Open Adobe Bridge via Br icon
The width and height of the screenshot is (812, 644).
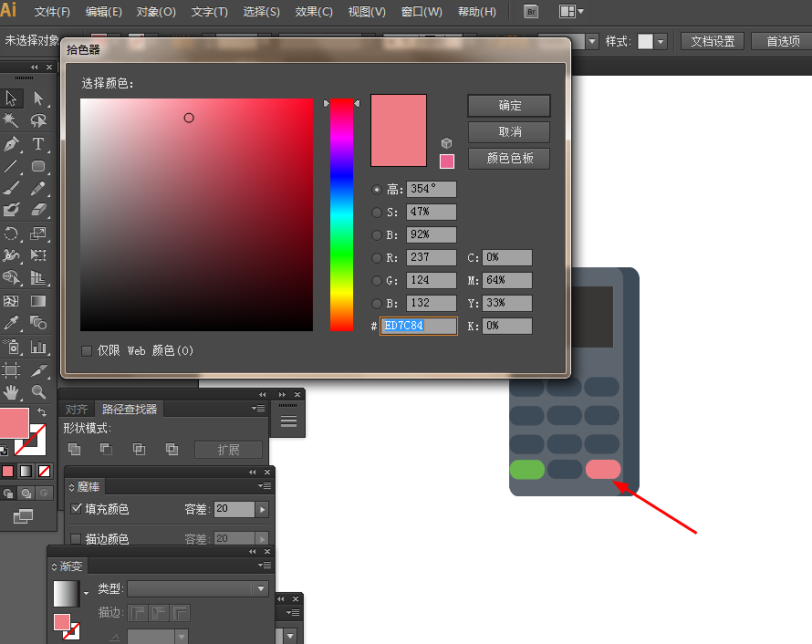531,11
